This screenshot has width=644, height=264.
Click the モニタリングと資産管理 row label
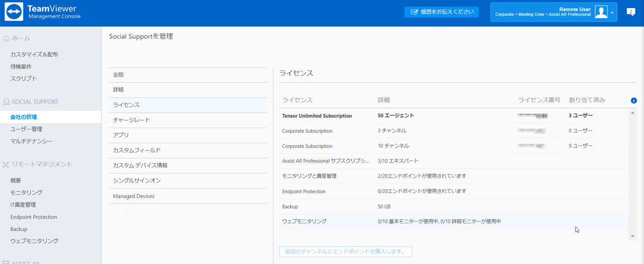(x=309, y=176)
